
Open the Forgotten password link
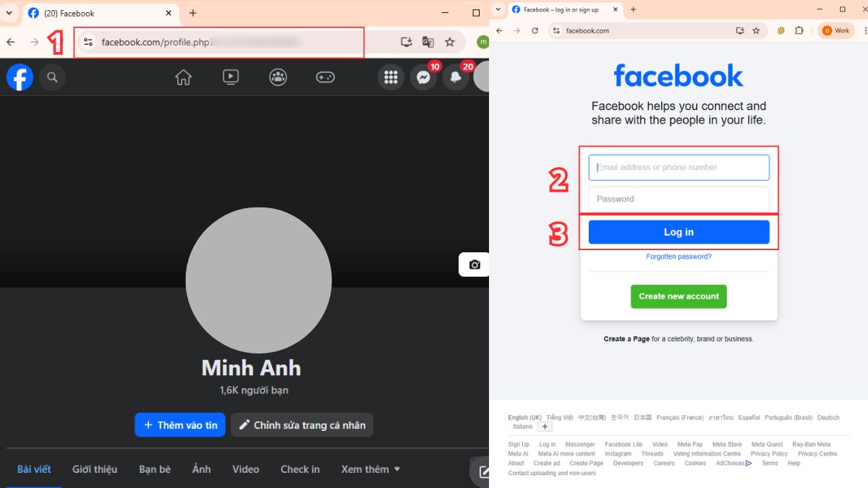(x=678, y=256)
